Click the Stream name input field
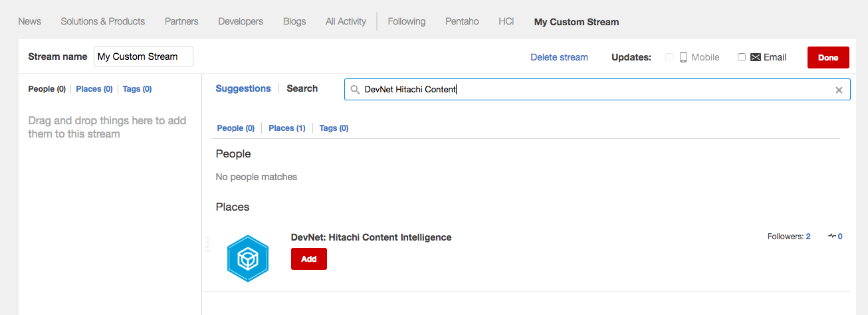The width and height of the screenshot is (868, 315). pyautogui.click(x=144, y=56)
